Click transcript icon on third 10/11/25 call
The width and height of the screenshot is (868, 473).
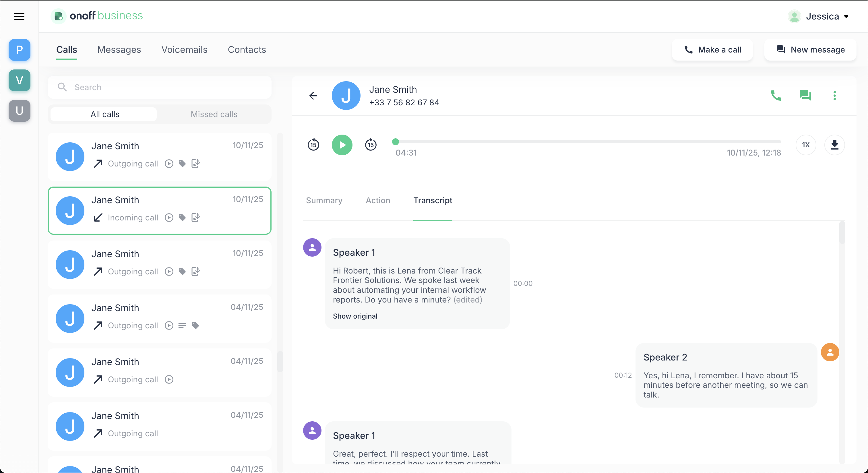pos(196,272)
